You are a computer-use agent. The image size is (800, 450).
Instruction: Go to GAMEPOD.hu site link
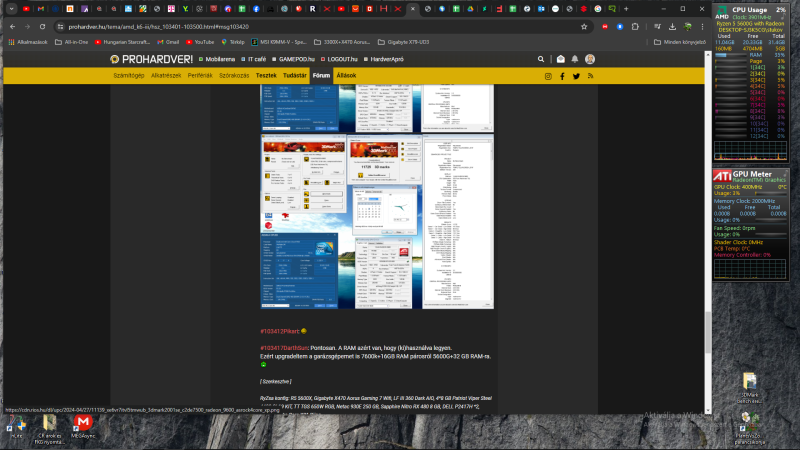(293, 59)
